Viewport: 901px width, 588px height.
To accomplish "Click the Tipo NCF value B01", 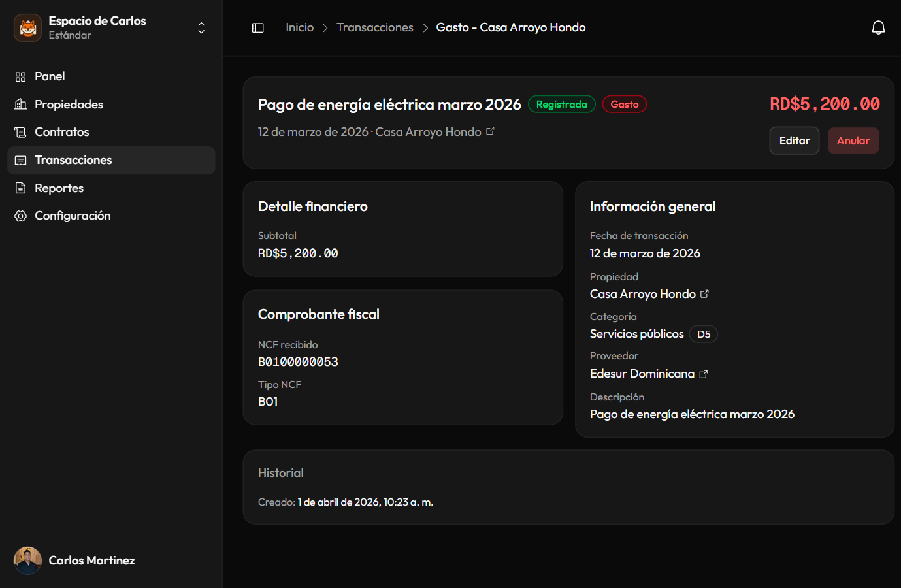I will (268, 402).
